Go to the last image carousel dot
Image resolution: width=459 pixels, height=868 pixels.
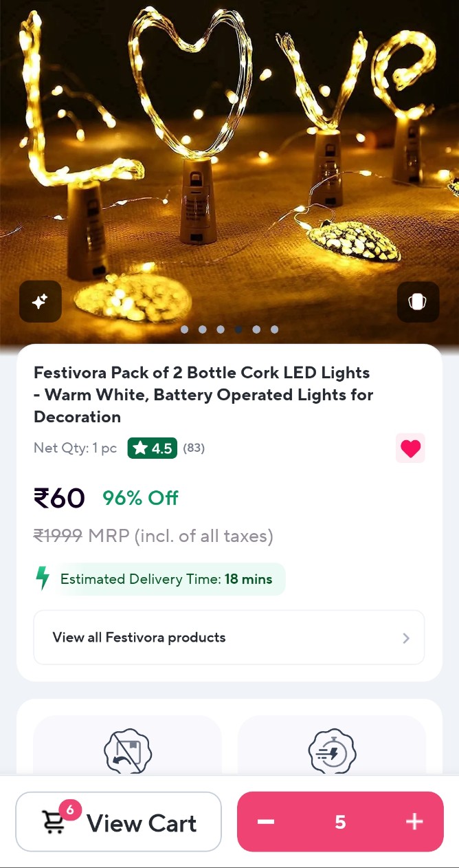274,329
